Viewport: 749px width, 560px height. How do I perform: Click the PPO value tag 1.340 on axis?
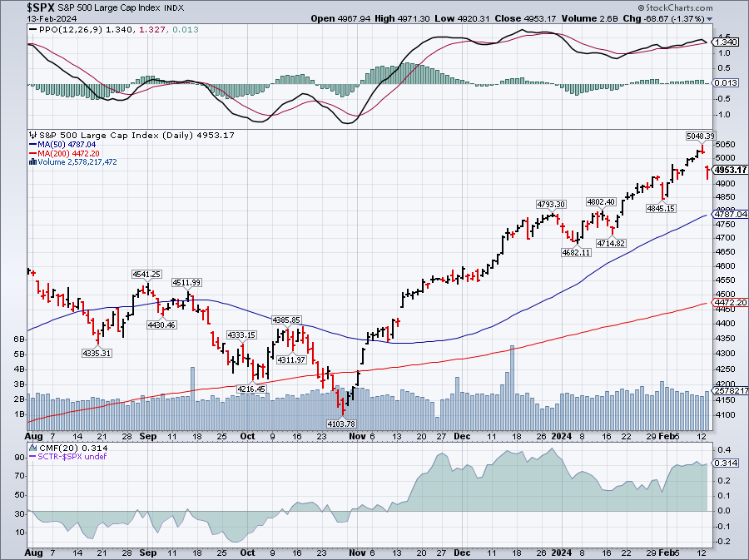(726, 42)
